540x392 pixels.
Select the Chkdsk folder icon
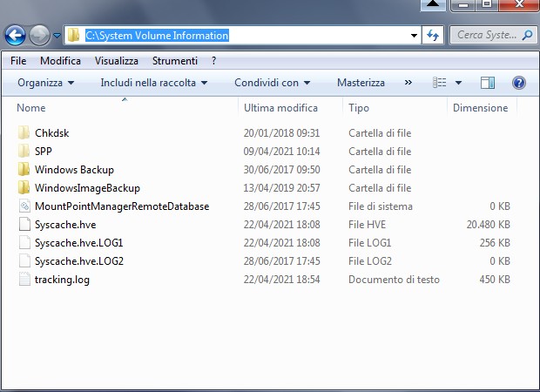(x=24, y=133)
